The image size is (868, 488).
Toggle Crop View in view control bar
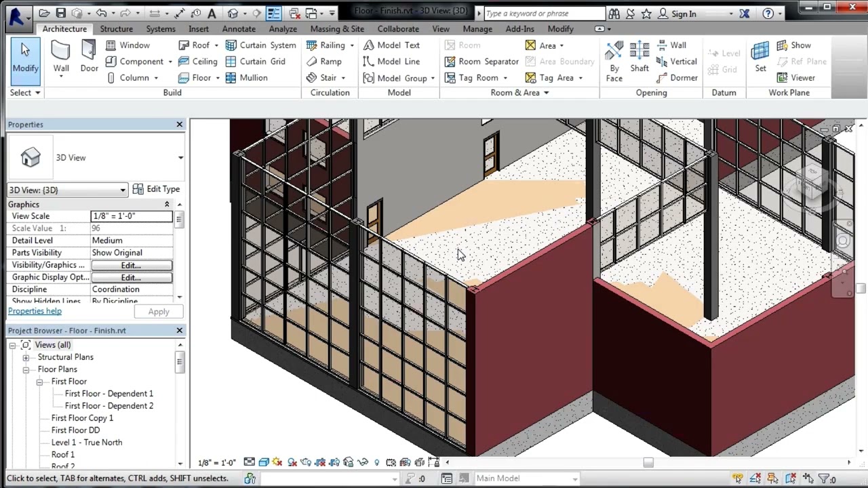[x=319, y=462]
